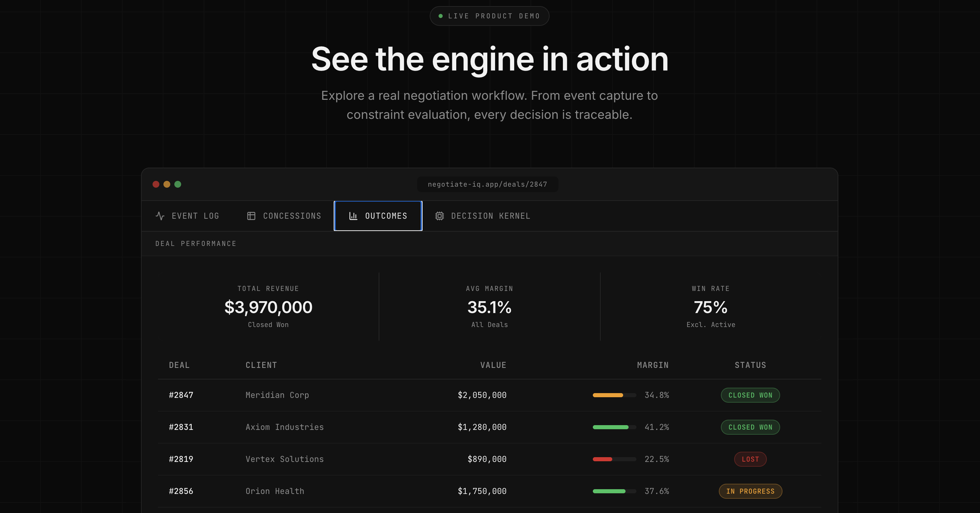Screen dimensions: 980x513
Task: Click the Concessions table grid icon
Action: point(251,216)
